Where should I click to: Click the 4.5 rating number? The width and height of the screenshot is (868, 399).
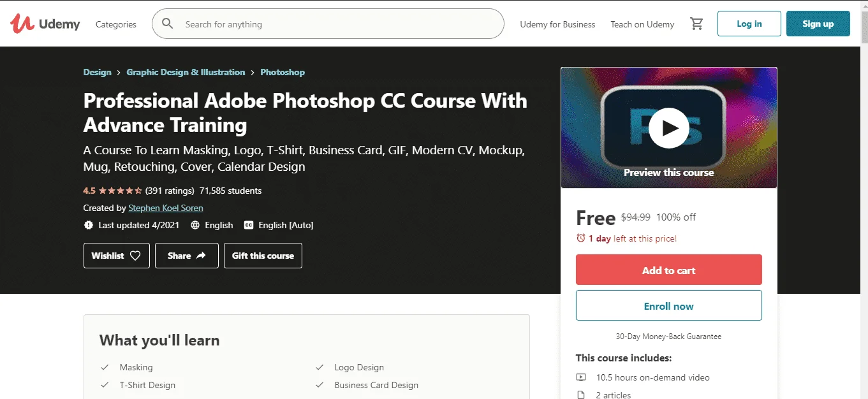point(89,191)
